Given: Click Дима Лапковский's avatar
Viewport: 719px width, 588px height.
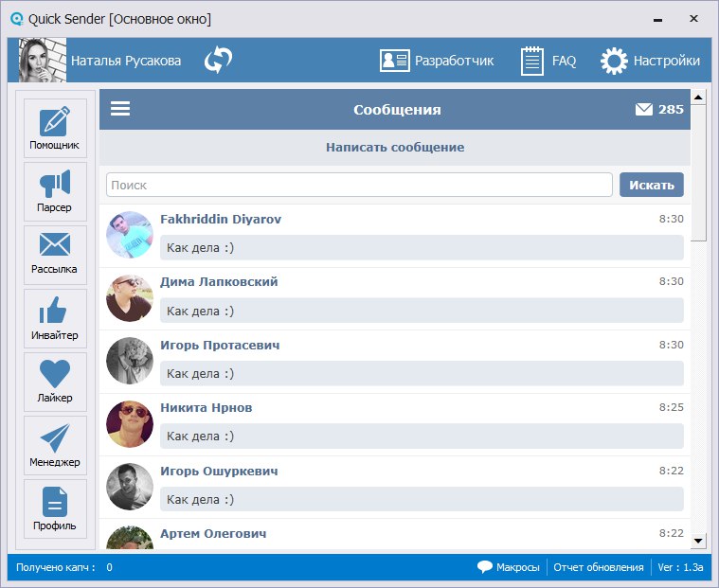Looking at the screenshot, I should click(x=130, y=298).
